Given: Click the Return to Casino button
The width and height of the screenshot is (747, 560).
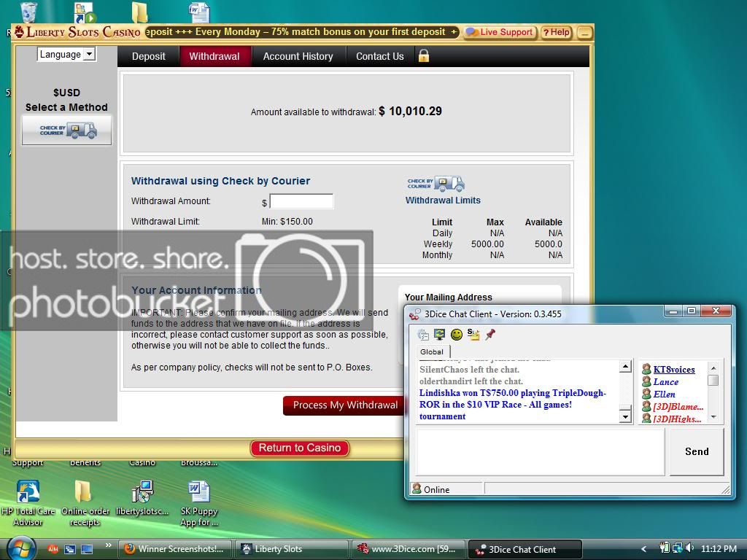Looking at the screenshot, I should pyautogui.click(x=300, y=448).
